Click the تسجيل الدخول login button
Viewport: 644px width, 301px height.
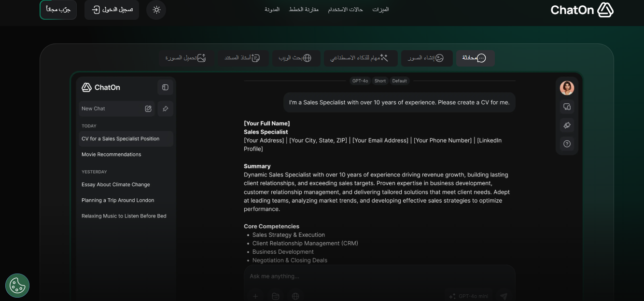112,10
